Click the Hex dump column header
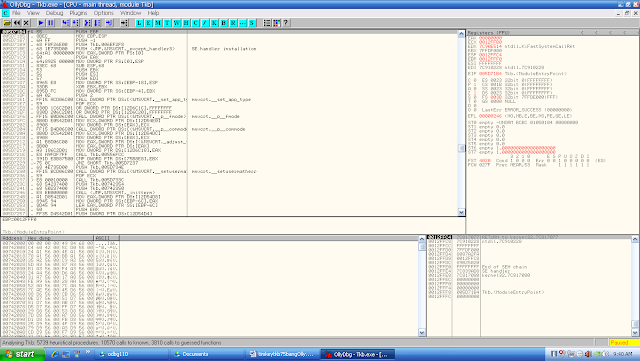Image resolution: width=640 pixels, height=361 pixels. pos(60,238)
